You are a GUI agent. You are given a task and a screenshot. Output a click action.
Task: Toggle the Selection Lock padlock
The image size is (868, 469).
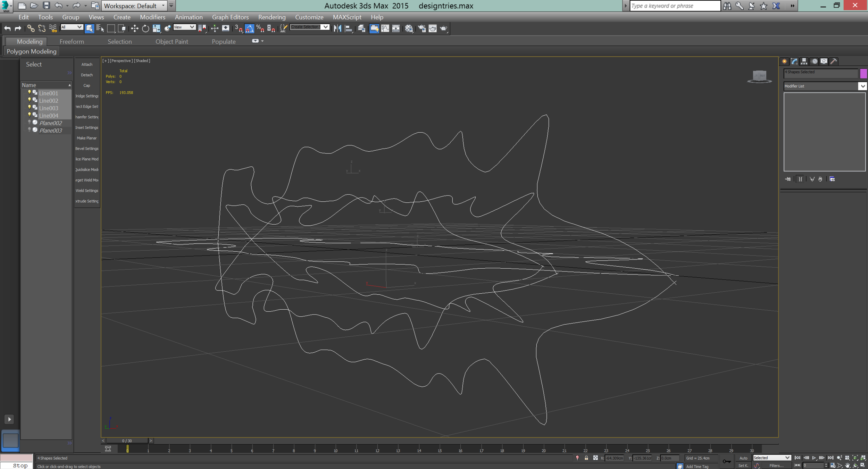pos(586,458)
